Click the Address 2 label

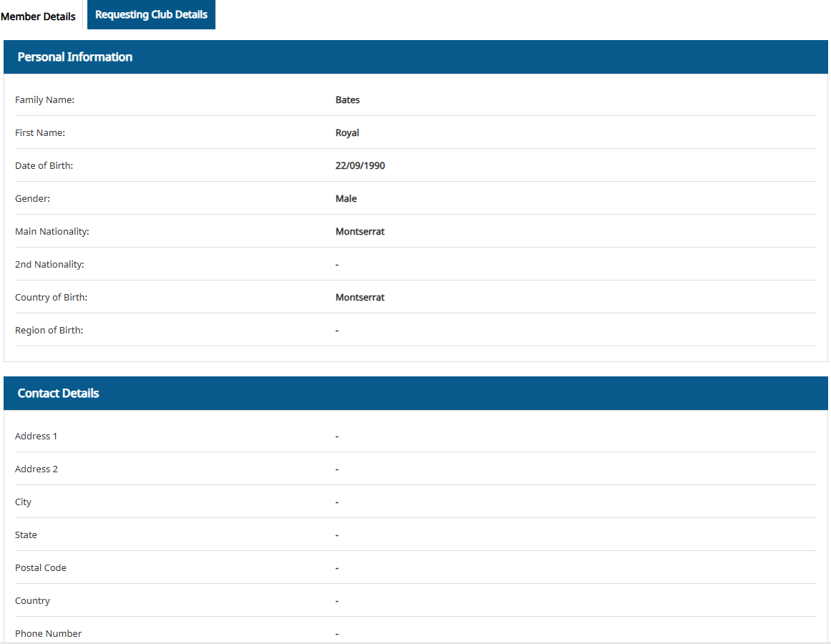point(36,469)
